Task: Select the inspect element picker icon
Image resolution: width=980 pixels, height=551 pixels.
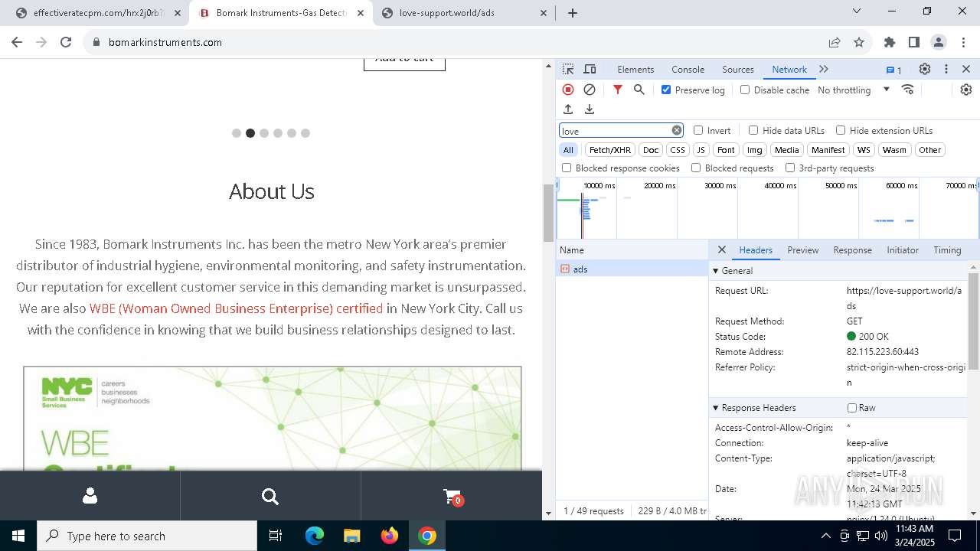Action: tap(568, 69)
